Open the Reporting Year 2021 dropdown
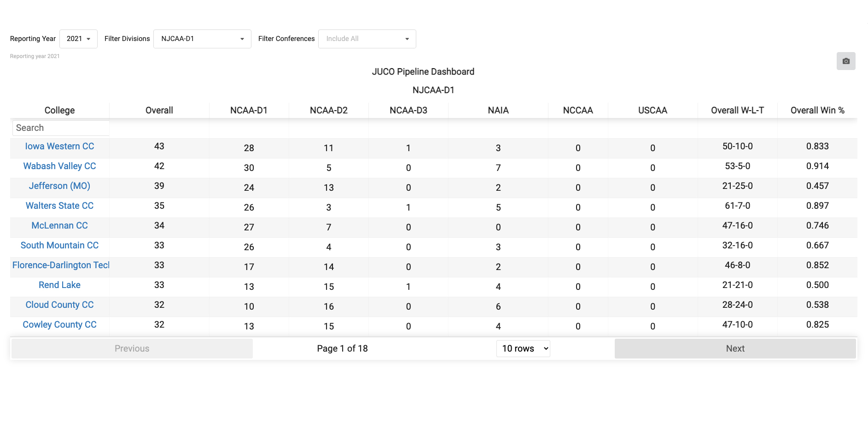The height and width of the screenshot is (435, 868). pos(78,39)
